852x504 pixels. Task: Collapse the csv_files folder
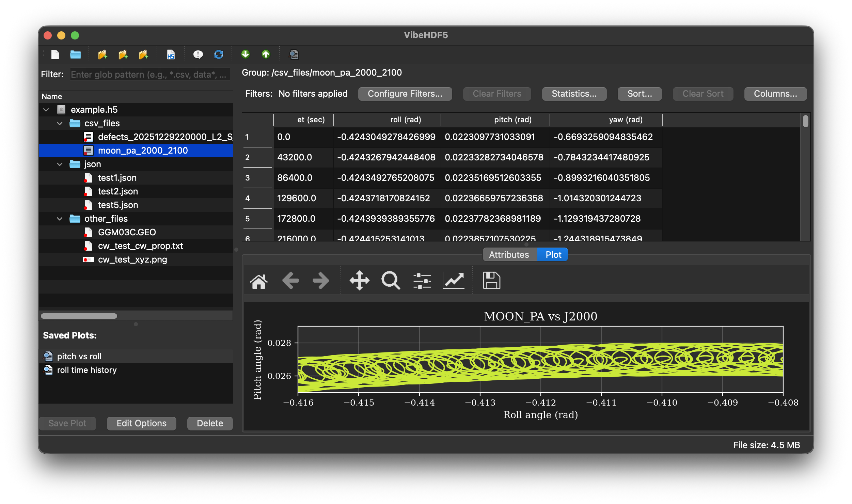(60, 123)
